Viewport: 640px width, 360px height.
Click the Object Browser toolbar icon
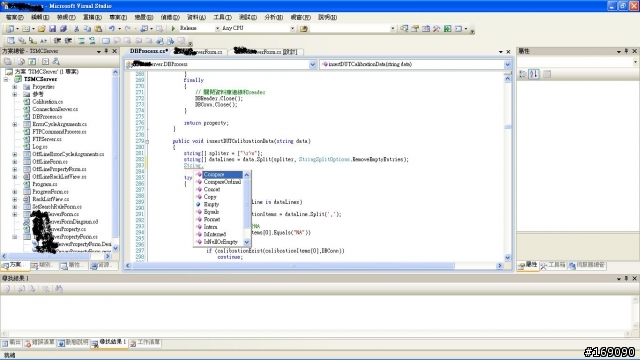coord(426,29)
